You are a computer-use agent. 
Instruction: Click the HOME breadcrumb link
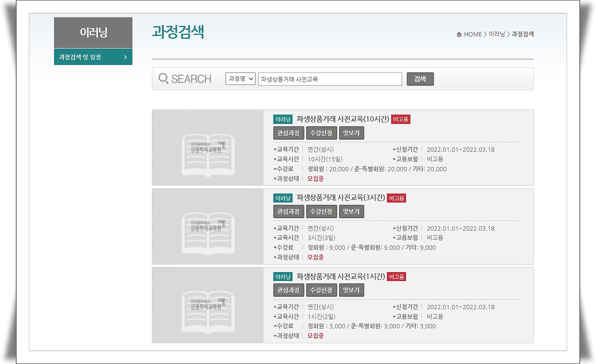[x=473, y=34]
